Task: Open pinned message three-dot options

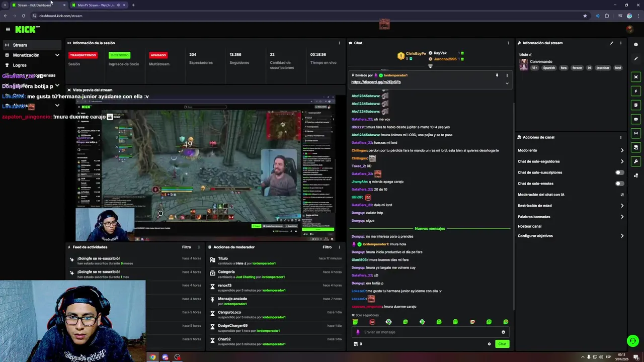Action: tap(507, 75)
